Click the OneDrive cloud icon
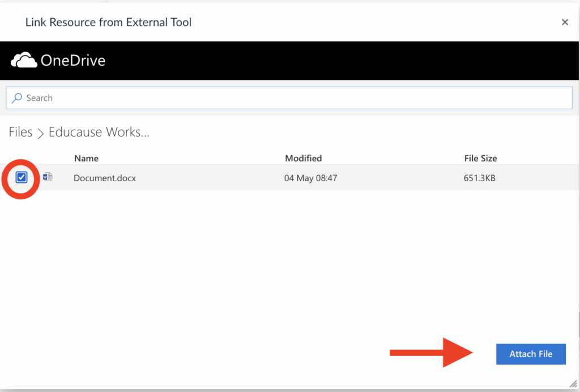 point(25,59)
